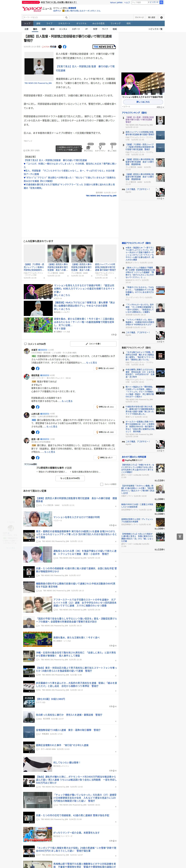Image resolution: width=186 pixels, height=868 pixels.
Task: Share 末冨芳's comment on X
Action: (33, 368)
